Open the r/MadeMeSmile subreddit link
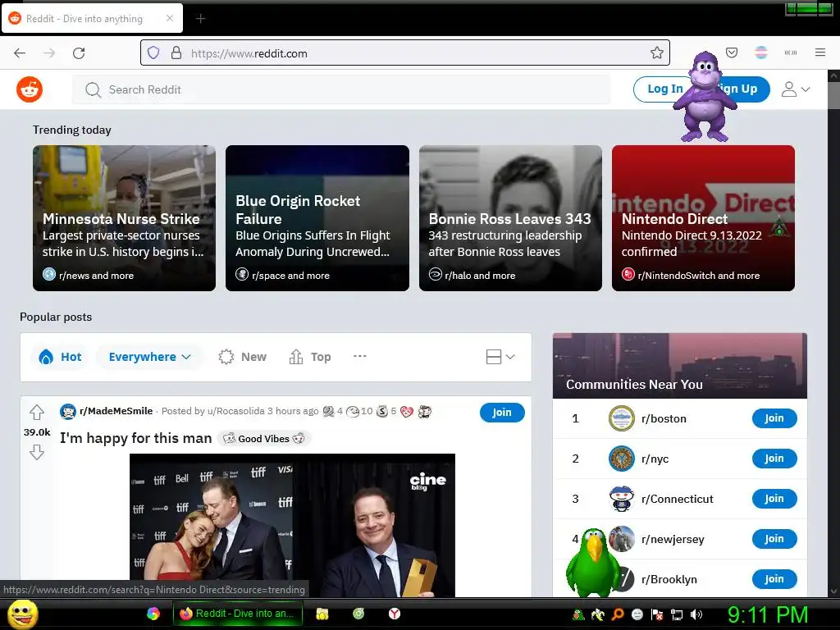This screenshot has height=630, width=840. pyautogui.click(x=116, y=411)
